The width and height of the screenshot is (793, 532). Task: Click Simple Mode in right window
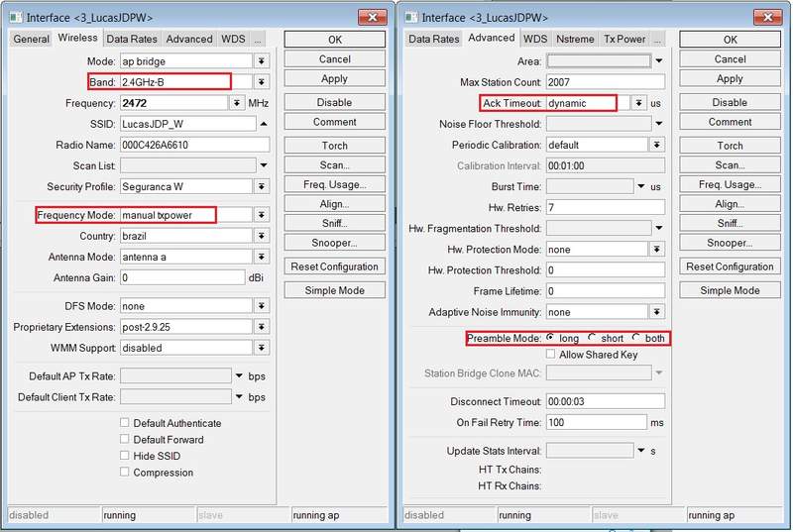click(x=731, y=290)
